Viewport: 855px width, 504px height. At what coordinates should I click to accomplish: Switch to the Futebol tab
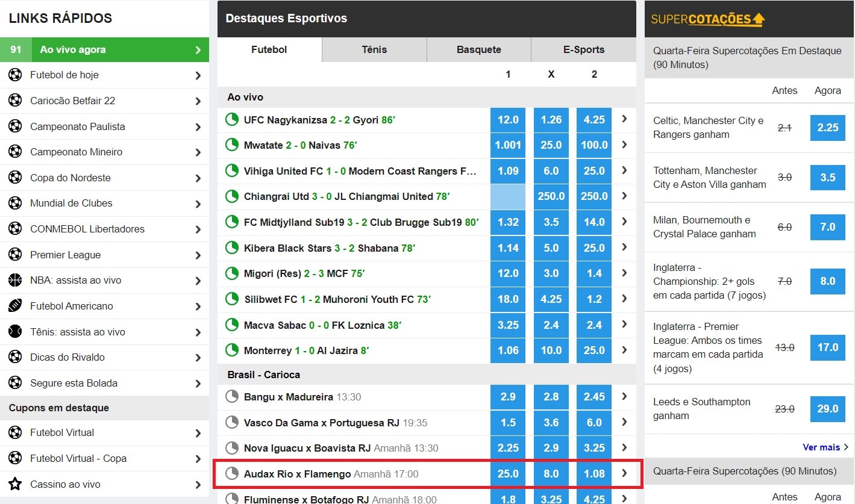click(x=269, y=49)
